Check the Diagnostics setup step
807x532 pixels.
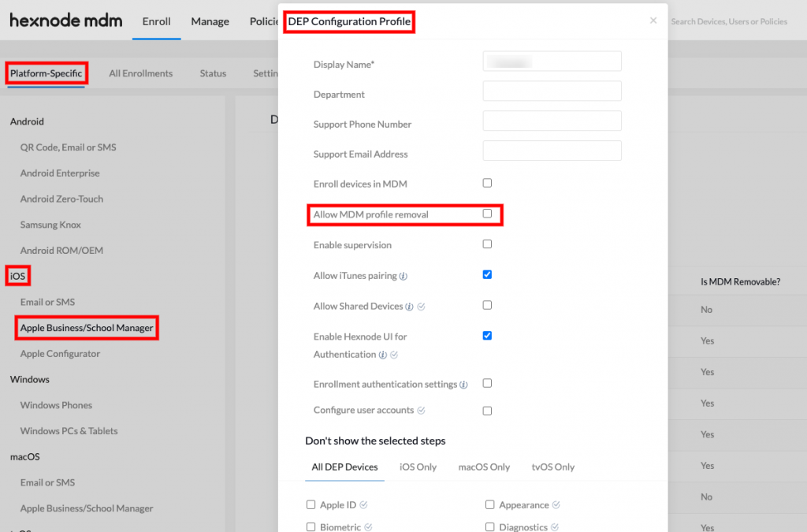[x=489, y=526]
